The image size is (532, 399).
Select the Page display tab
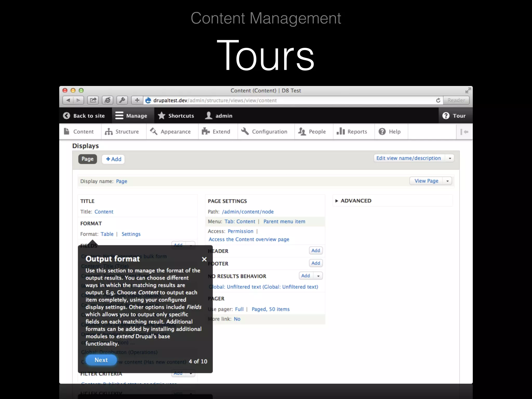point(88,159)
